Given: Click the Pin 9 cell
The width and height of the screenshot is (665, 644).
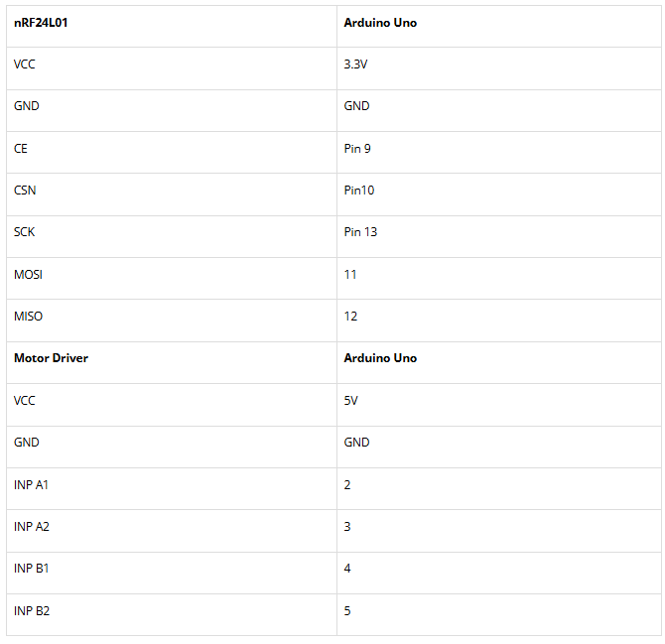Looking at the screenshot, I should pyautogui.click(x=357, y=148).
